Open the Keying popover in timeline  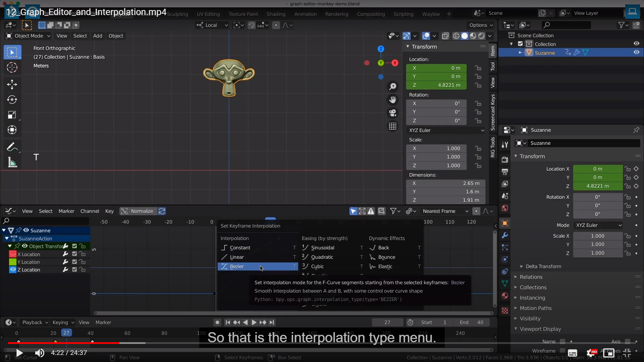63,322
